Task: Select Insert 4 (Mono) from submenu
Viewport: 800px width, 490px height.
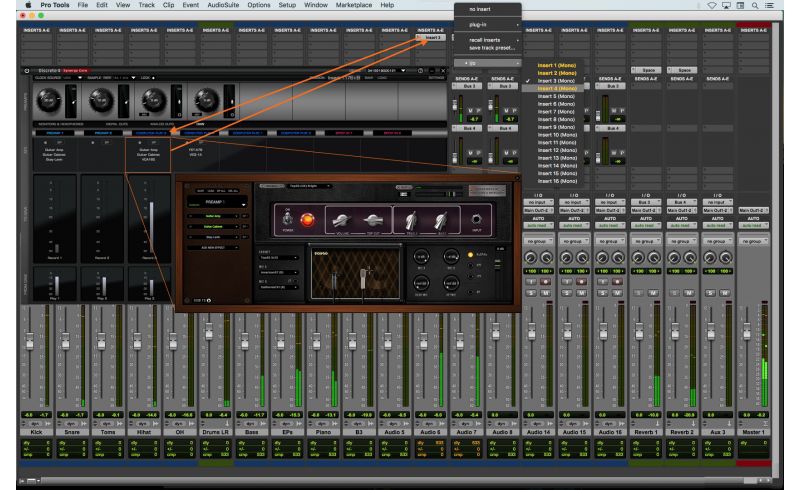Action: [x=553, y=88]
